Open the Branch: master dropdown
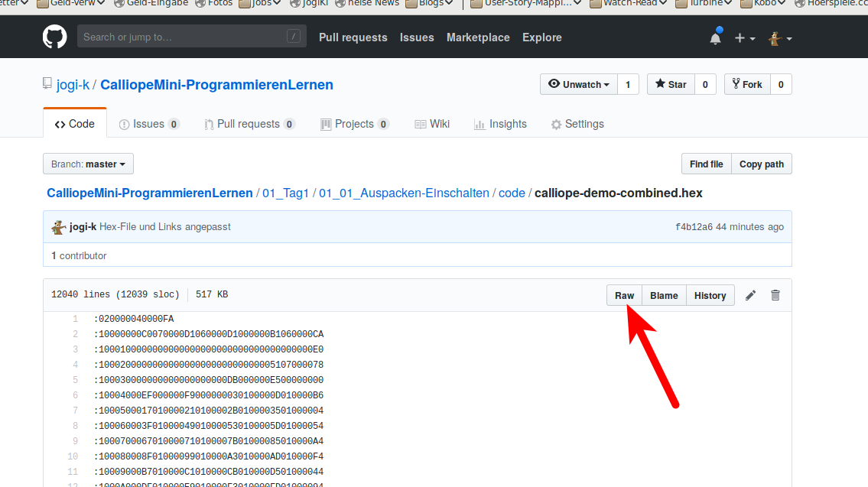 [88, 164]
